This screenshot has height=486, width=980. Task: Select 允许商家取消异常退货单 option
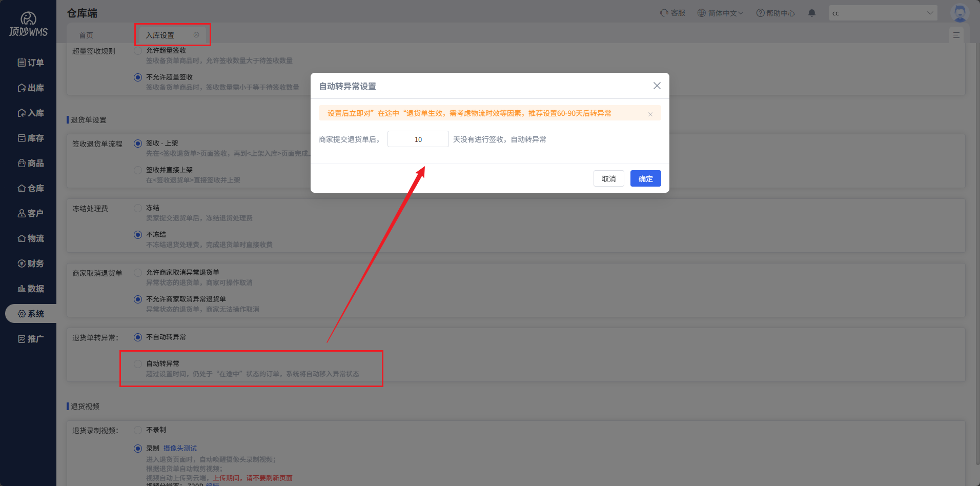pos(138,272)
